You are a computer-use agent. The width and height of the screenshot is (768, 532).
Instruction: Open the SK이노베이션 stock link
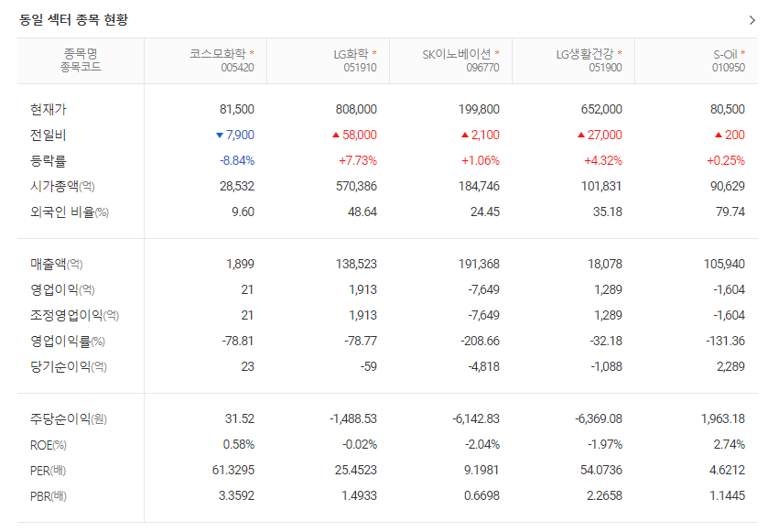tap(457, 54)
